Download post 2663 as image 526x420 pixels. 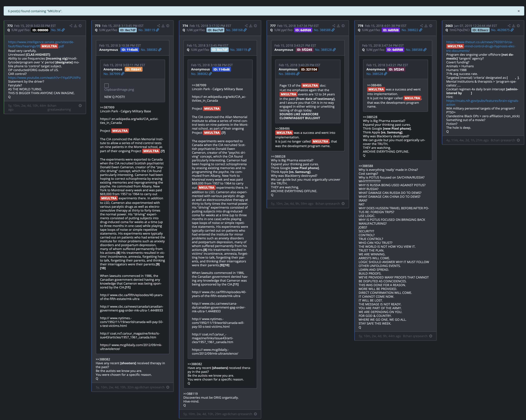click(x=514, y=26)
